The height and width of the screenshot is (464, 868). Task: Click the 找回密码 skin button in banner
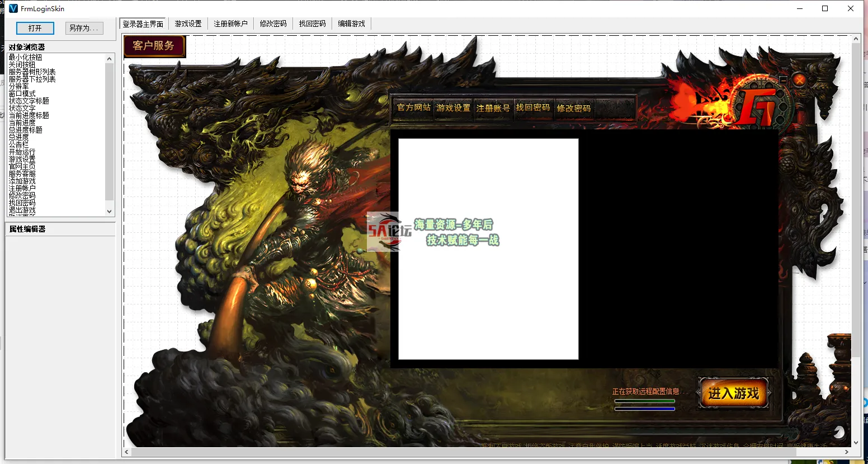[x=532, y=107]
